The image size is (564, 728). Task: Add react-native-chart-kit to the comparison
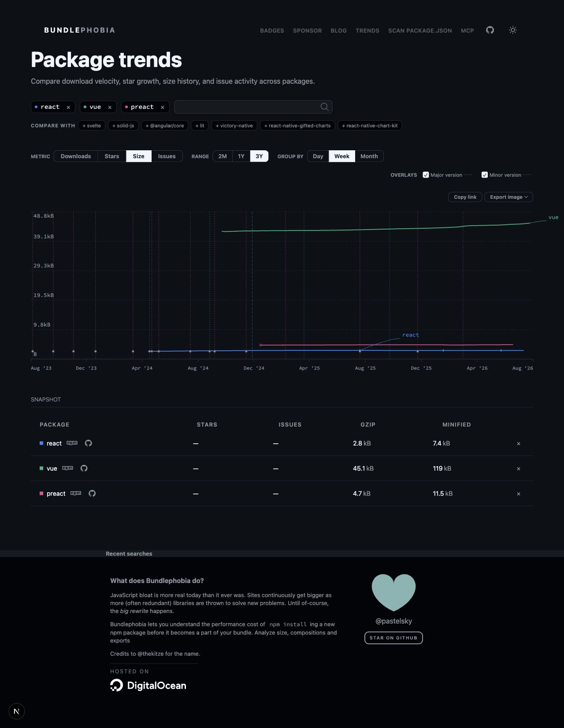click(x=370, y=126)
